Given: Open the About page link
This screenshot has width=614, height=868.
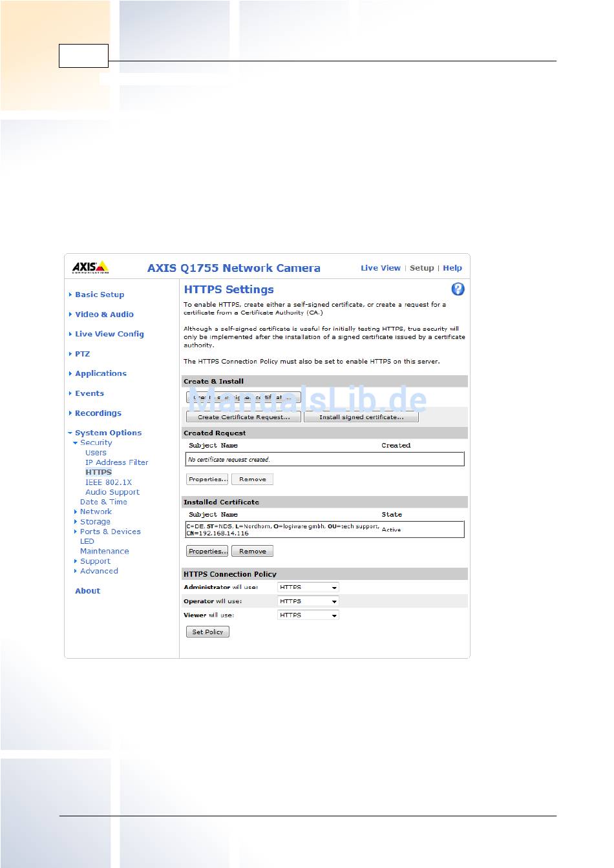Looking at the screenshot, I should click(88, 591).
